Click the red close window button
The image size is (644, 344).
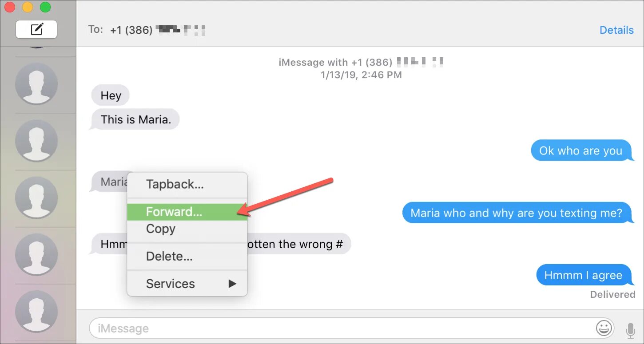point(10,7)
